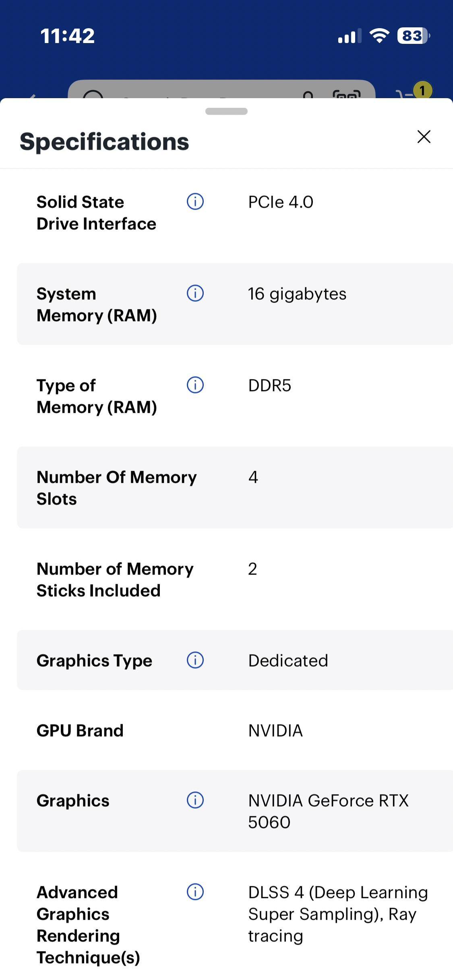This screenshot has height=980, width=453.
Task: Show info about Type of Memory (RAM)
Action: tap(195, 385)
